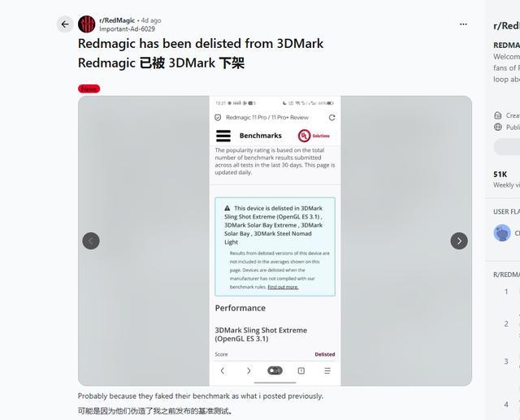Click the sidebar user flair avatar
Screen dimensions: 520x420
pos(502,233)
